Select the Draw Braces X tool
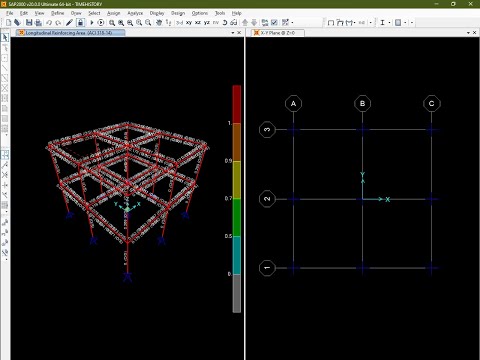 [5, 88]
